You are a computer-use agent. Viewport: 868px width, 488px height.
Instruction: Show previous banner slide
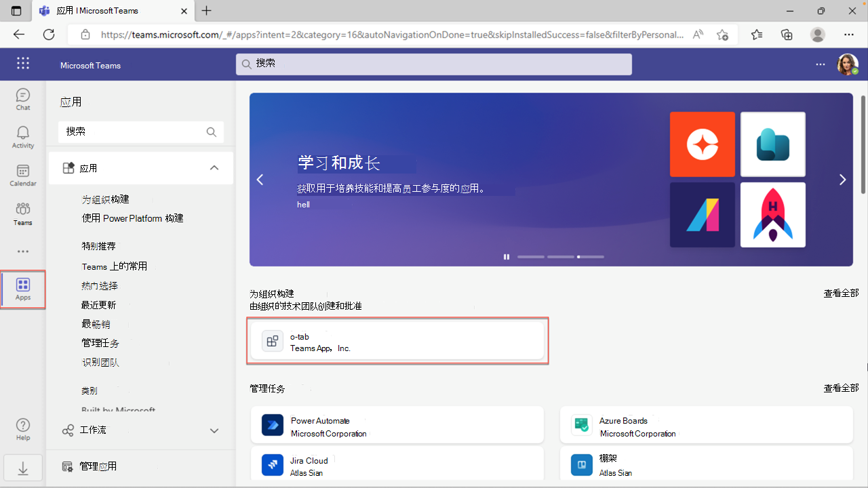click(x=260, y=180)
